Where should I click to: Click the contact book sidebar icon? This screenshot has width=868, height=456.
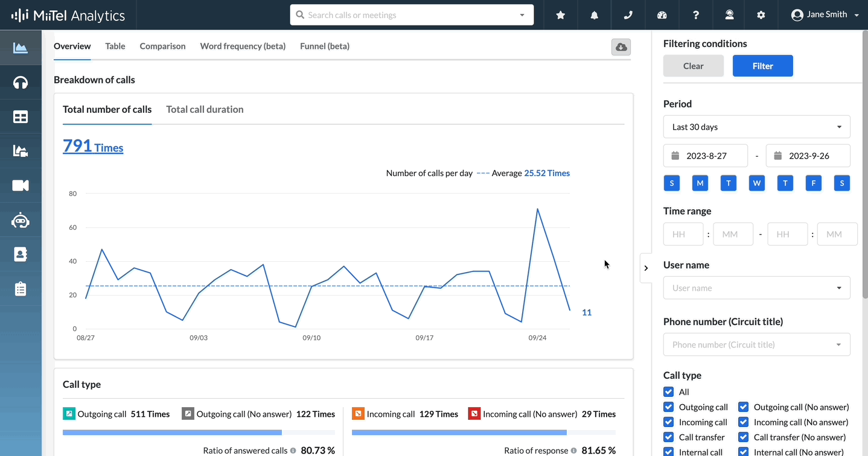tap(21, 255)
